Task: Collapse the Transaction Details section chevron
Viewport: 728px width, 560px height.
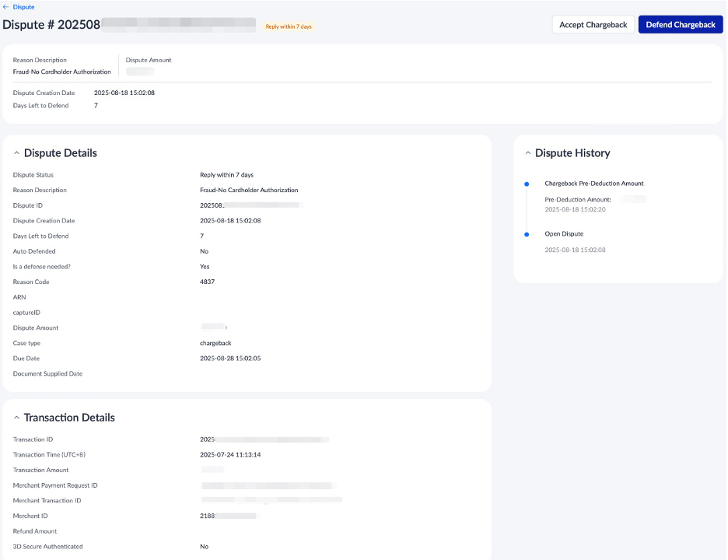Action: coord(16,418)
